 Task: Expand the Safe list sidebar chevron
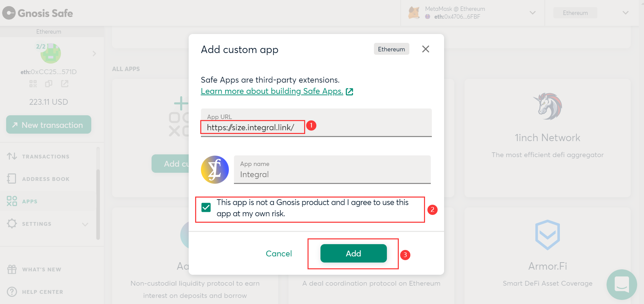[94, 53]
